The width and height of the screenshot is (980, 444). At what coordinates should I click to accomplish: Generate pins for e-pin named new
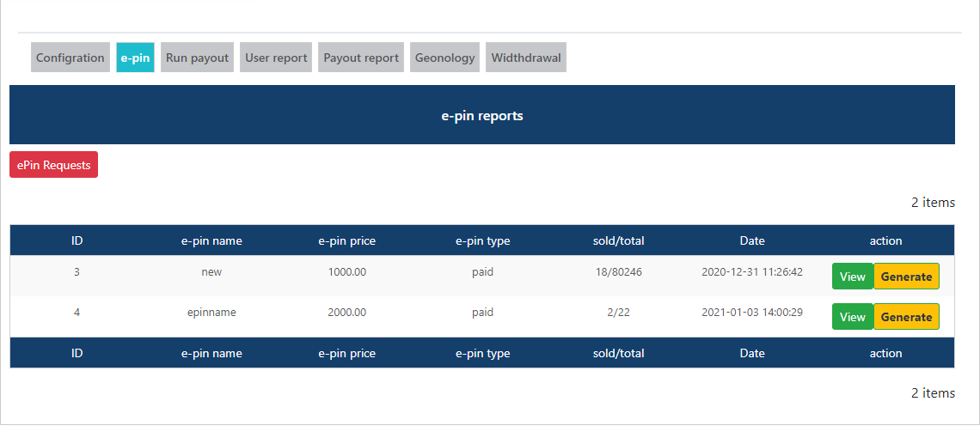pyautogui.click(x=906, y=277)
